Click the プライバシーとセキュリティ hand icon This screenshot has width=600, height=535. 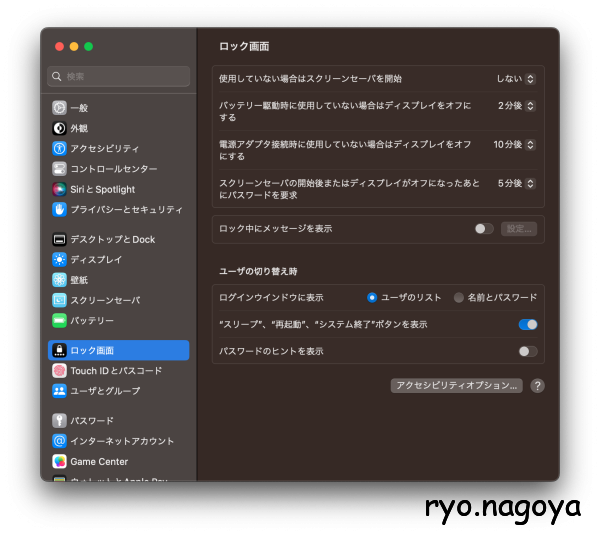coord(60,209)
